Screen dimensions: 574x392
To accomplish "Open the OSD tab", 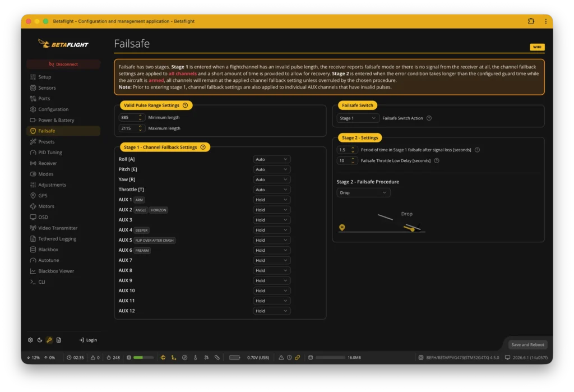I will click(x=63, y=217).
